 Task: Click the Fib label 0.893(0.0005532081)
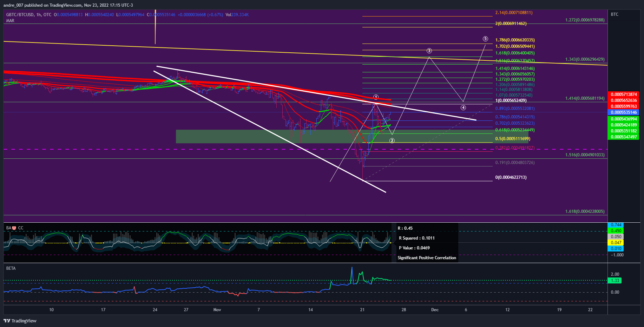(515, 109)
